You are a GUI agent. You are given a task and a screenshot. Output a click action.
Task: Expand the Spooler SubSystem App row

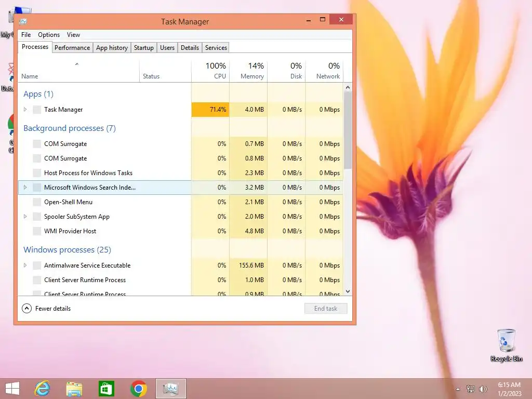[x=25, y=217]
